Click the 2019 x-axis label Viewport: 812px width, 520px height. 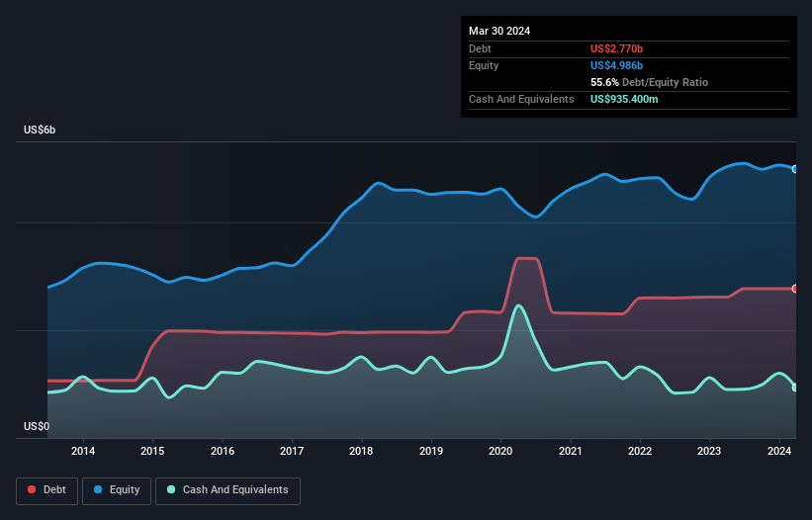431,451
